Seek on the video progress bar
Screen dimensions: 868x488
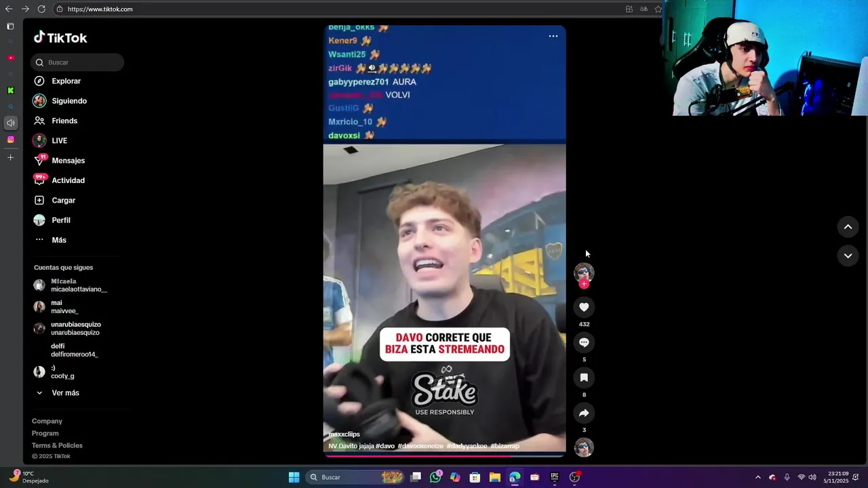tap(444, 455)
